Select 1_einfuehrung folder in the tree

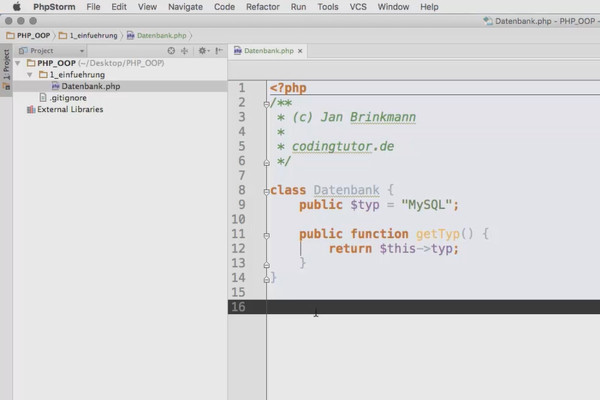(77, 75)
